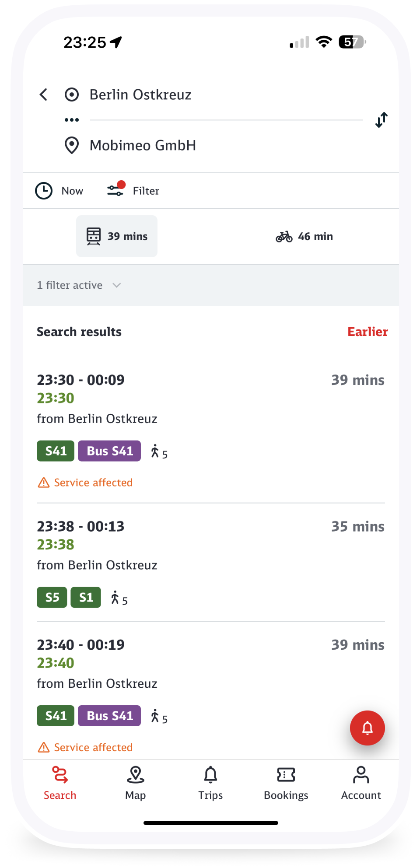
Task: Tap the destination pin icon
Action: 72,145
